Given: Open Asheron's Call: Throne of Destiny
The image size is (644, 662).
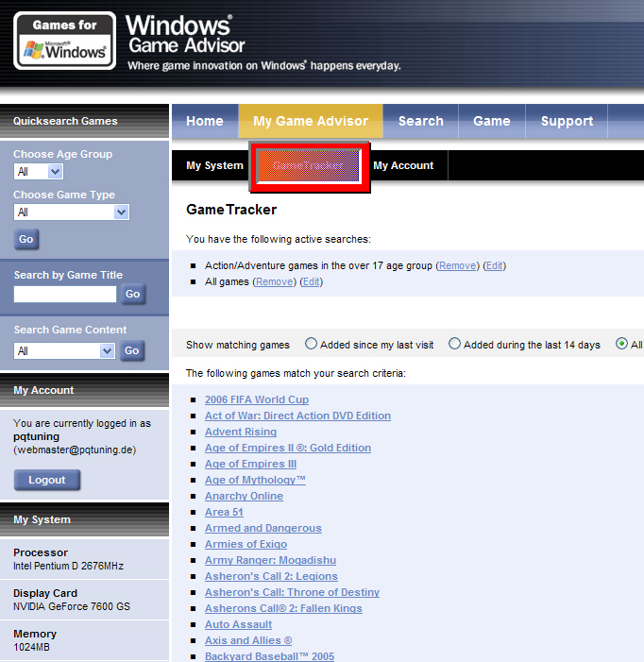Looking at the screenshot, I should point(292,592).
